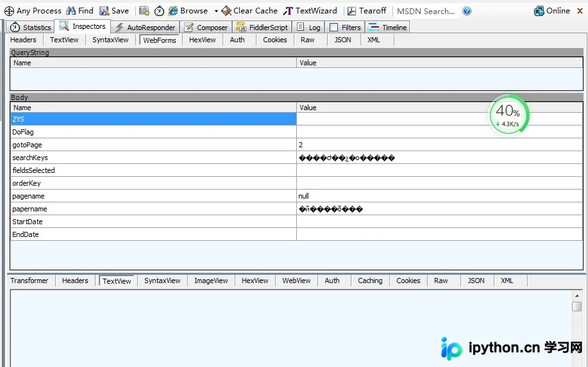
Task: Click Clear Cache in the toolbar
Action: tap(249, 11)
